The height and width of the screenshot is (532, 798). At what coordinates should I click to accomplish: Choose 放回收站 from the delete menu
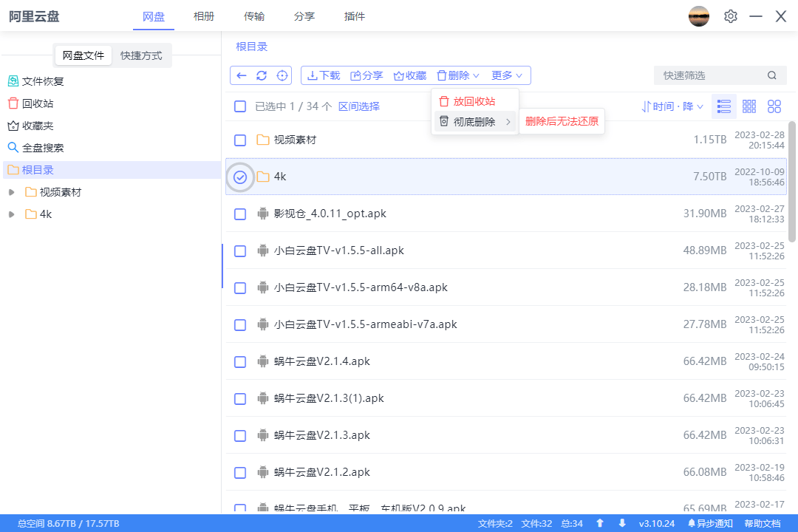point(475,100)
